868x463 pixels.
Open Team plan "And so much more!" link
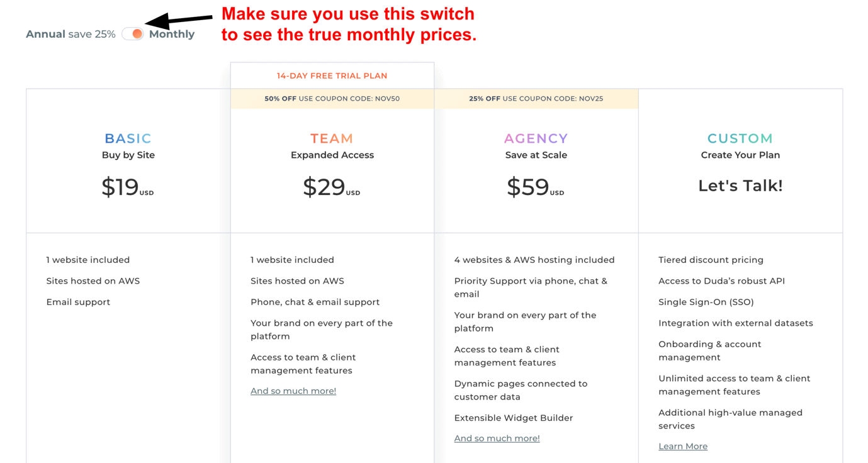pos(293,391)
